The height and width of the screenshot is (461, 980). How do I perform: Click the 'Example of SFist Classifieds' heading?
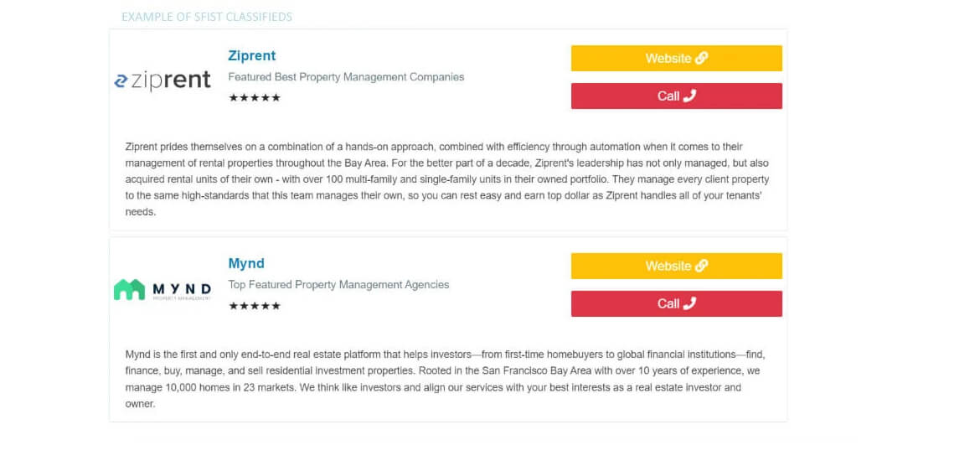207,17
